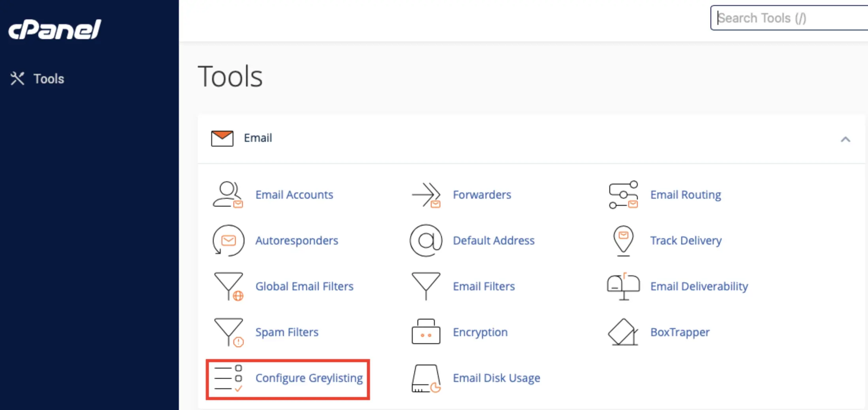Click the Track Delivery pin icon
The width and height of the screenshot is (868, 410).
coord(623,241)
